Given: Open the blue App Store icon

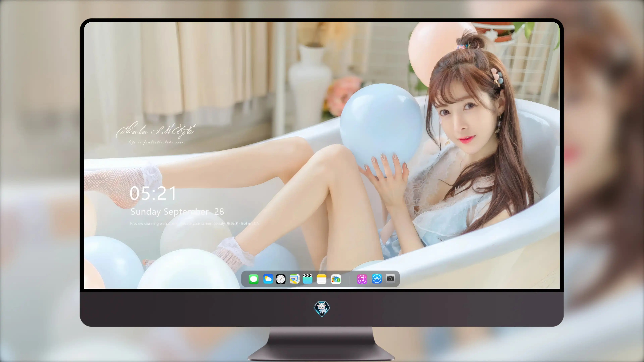Looking at the screenshot, I should 377,279.
